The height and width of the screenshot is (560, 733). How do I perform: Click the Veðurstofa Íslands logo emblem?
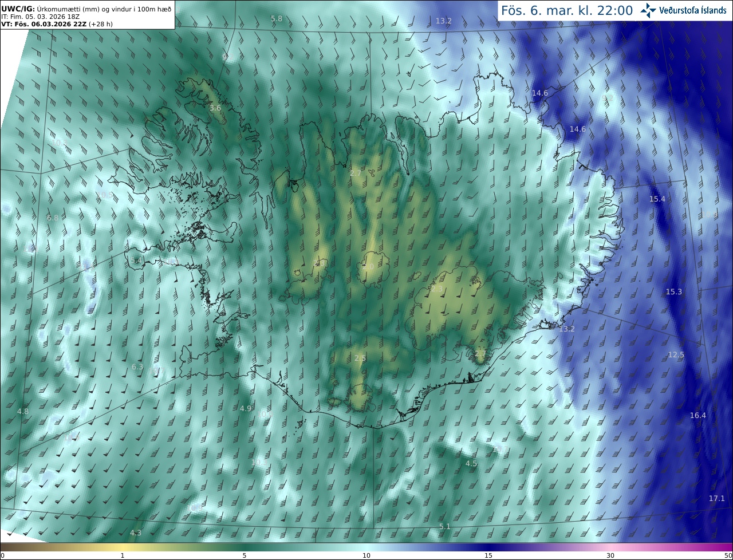point(648,10)
